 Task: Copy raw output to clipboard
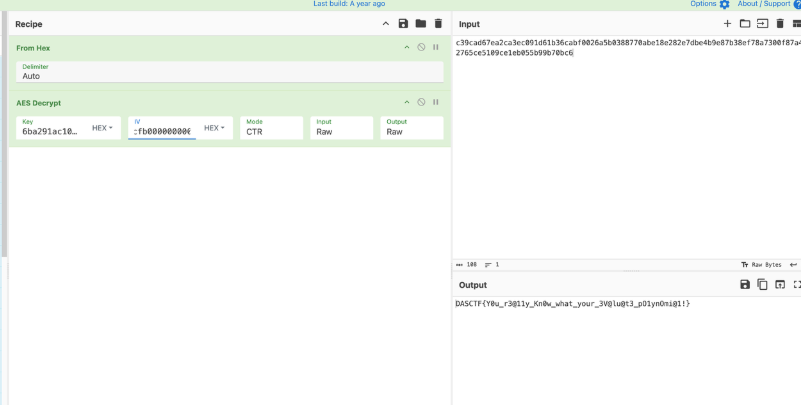[x=762, y=285]
